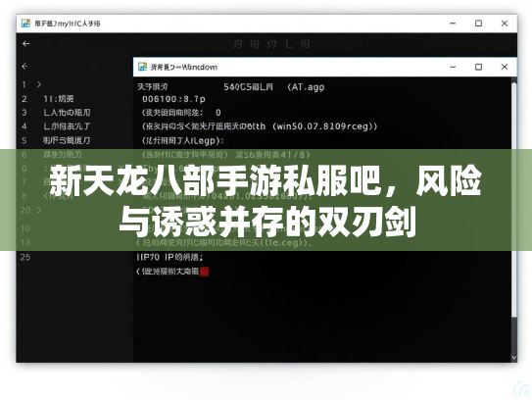Maximize the outer window
Viewport: 532px width, 400px height.
[x=478, y=24]
